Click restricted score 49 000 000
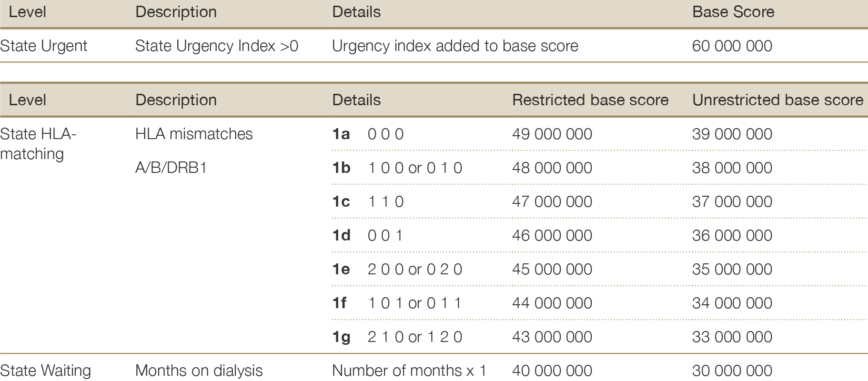The height and width of the screenshot is (381, 868). click(x=552, y=134)
